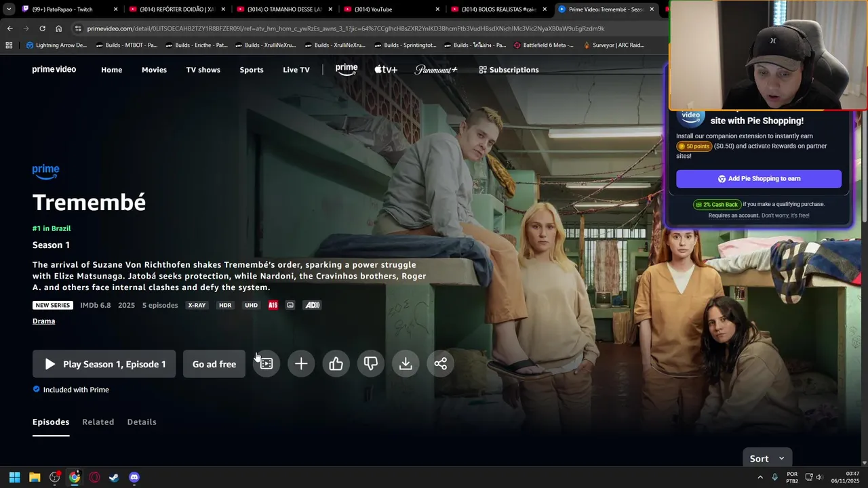The image size is (868, 488).
Task: Select the Episodes tab
Action: click(51, 422)
